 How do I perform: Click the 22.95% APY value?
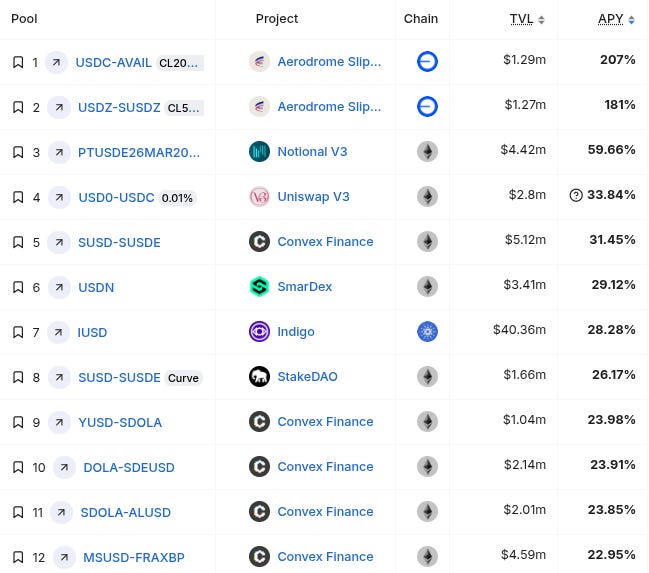click(611, 555)
